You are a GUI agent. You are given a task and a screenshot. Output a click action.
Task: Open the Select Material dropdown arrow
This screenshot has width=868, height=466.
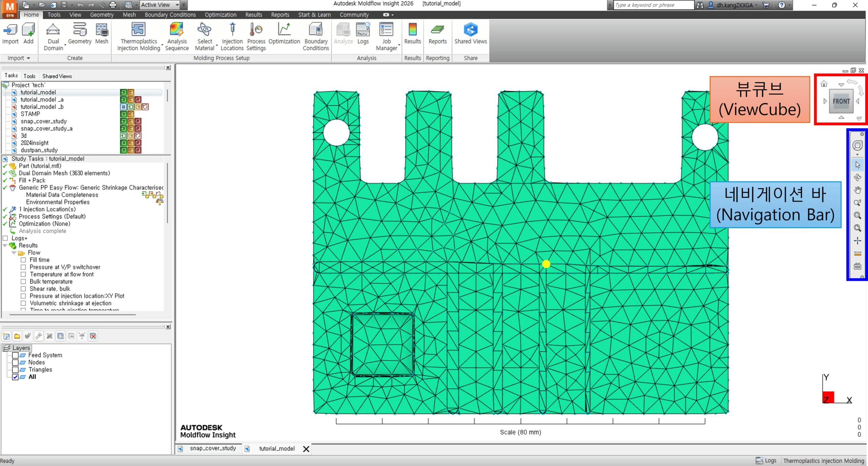coord(217,45)
